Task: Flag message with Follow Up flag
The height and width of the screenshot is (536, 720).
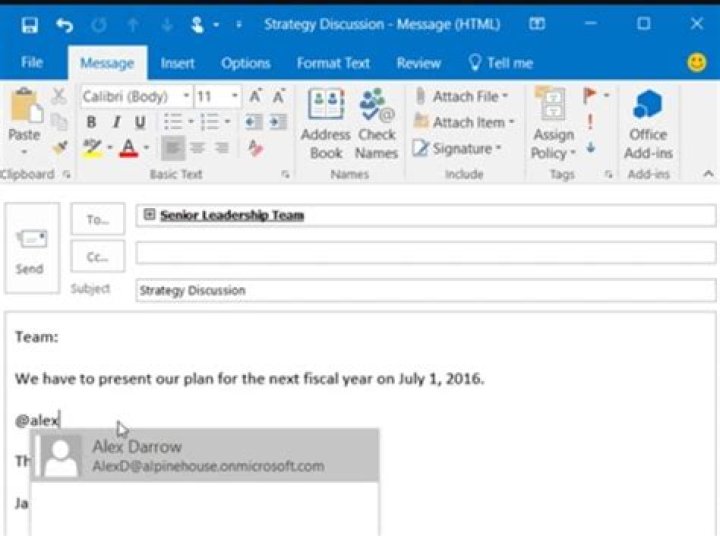Action: 590,96
